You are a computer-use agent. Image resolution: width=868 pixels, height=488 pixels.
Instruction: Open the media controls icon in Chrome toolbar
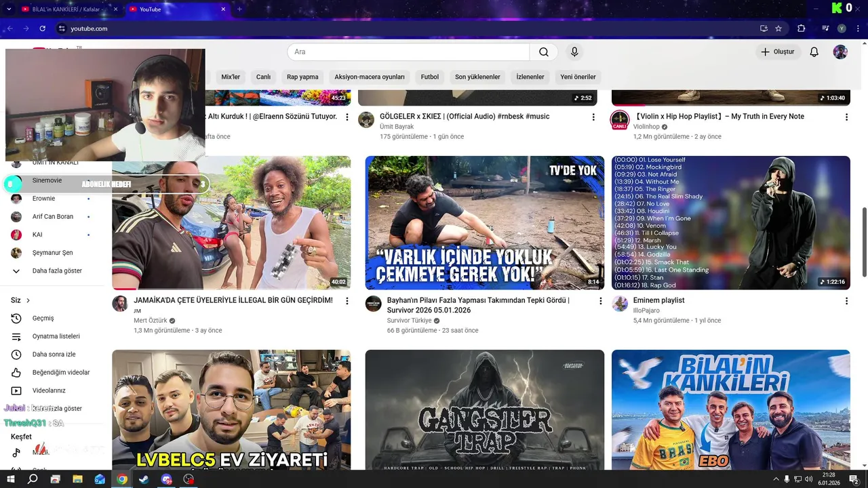click(825, 28)
